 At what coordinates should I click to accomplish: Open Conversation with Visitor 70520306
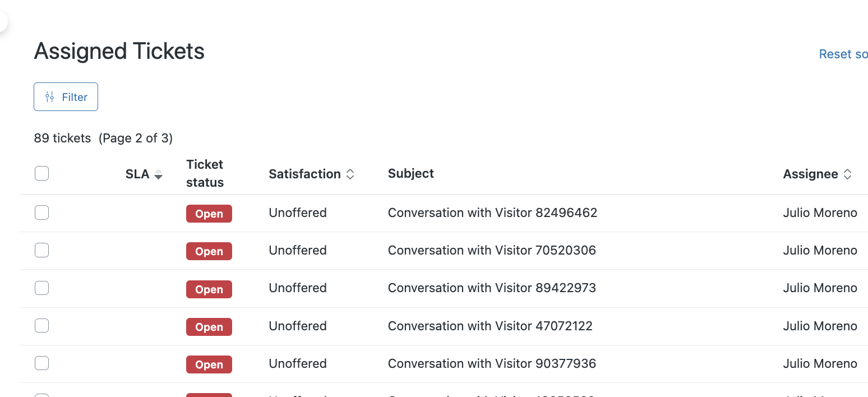tap(492, 250)
